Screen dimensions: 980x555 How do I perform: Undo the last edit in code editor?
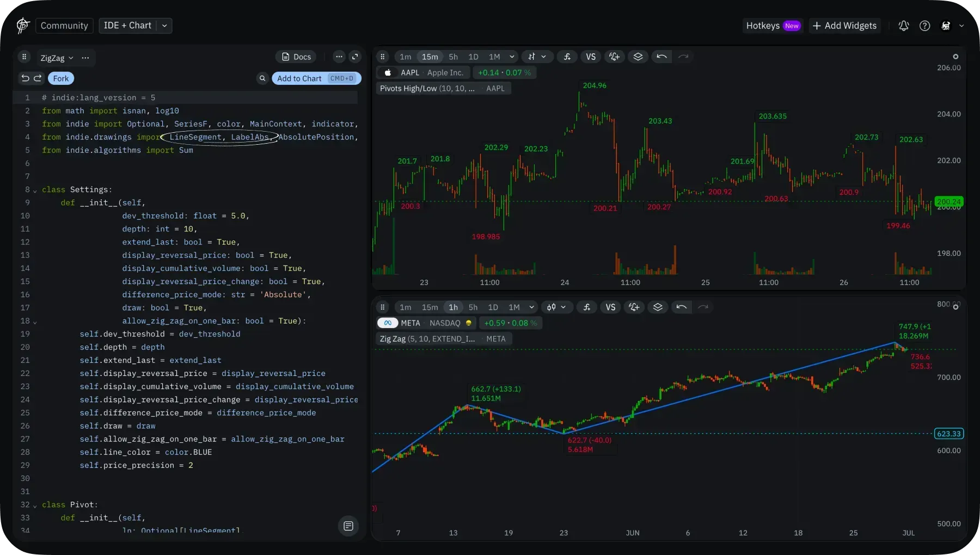click(25, 78)
